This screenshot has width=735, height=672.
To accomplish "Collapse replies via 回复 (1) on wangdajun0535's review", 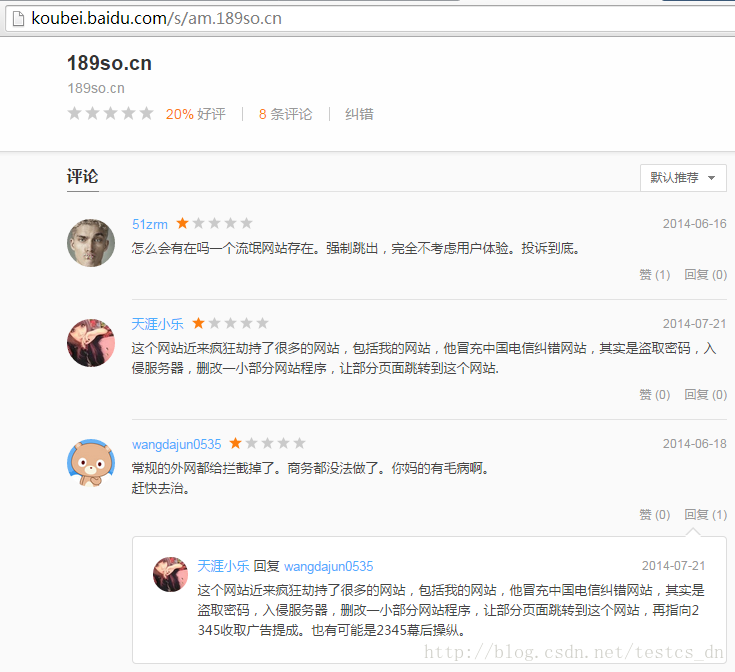I will coord(705,515).
